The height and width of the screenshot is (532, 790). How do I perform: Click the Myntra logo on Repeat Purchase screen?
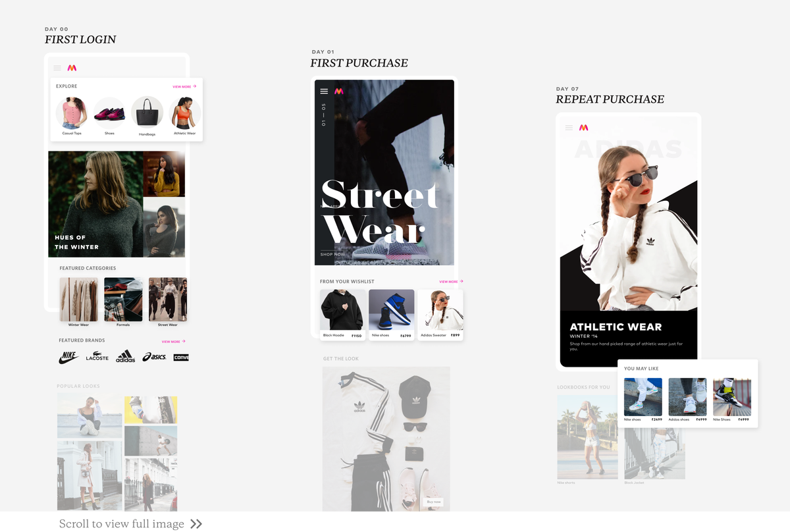click(x=583, y=128)
